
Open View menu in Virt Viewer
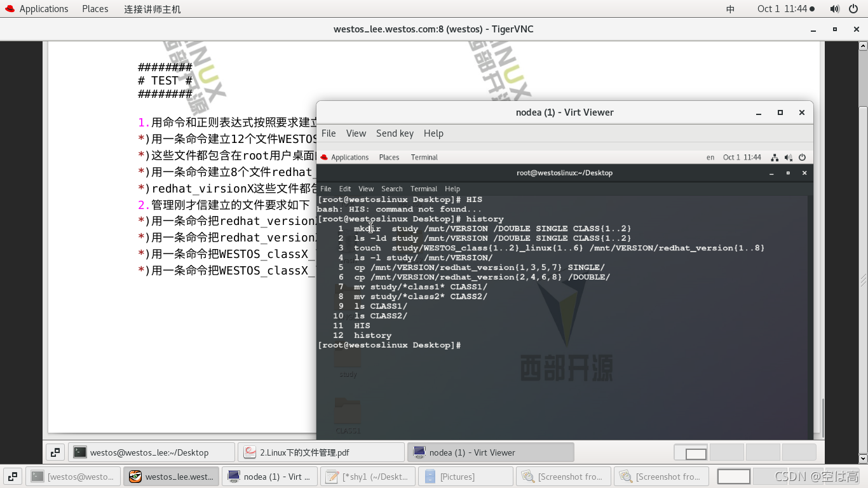356,133
